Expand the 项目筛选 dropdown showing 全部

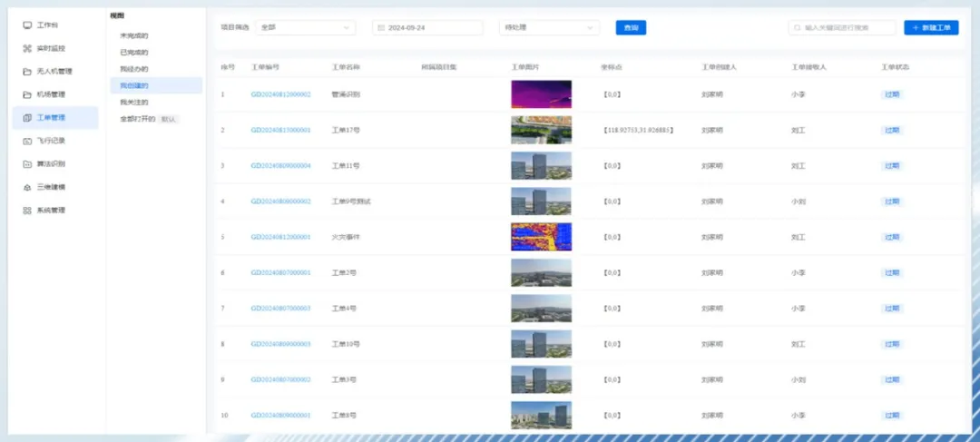click(x=305, y=28)
